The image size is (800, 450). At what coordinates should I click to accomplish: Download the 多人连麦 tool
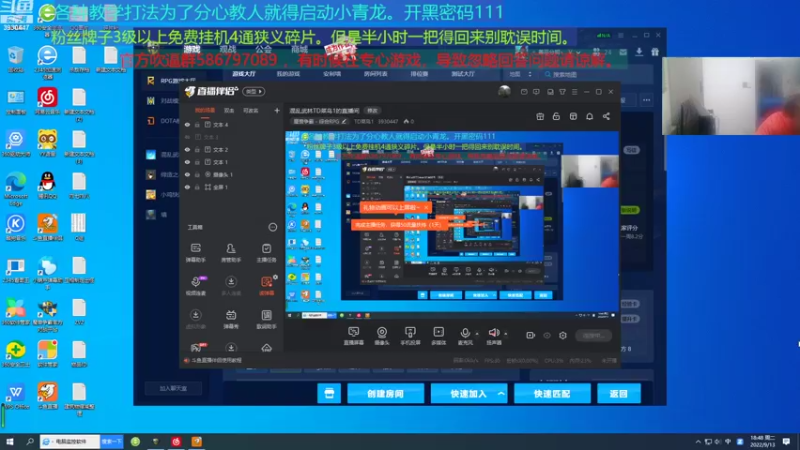231,286
